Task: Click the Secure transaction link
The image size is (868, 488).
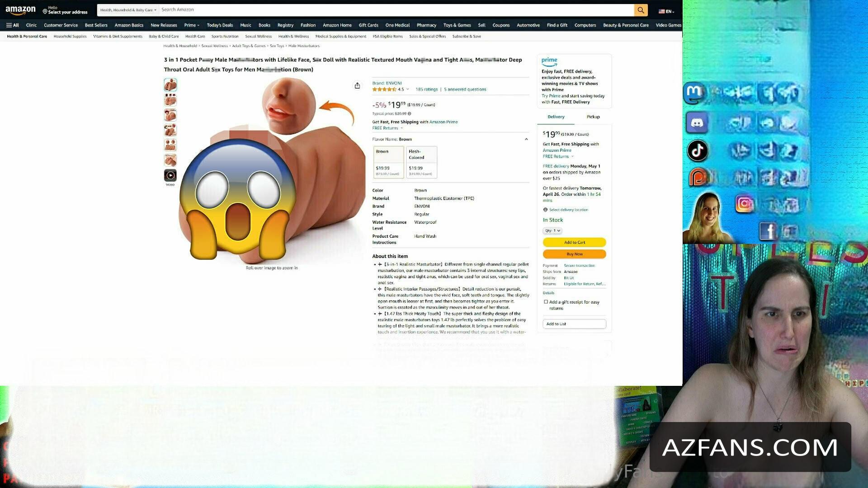Action: pos(579,266)
